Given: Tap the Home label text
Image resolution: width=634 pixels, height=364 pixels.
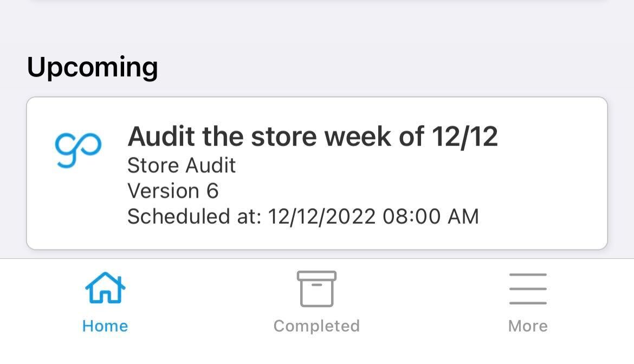Looking at the screenshot, I should pos(105,326).
